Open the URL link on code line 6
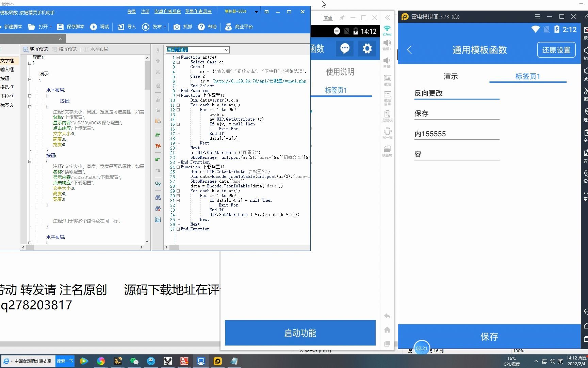 pyautogui.click(x=260, y=81)
